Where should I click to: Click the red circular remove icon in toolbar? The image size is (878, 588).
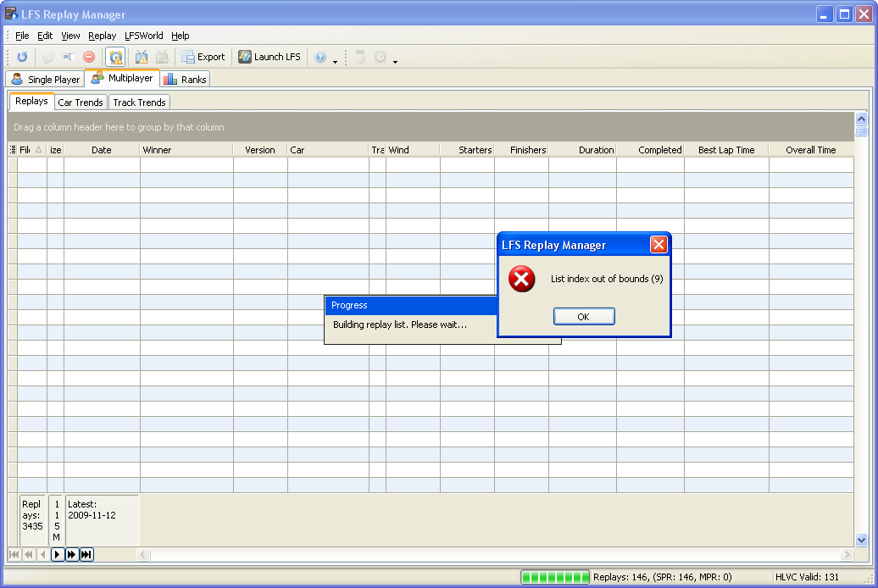click(x=89, y=57)
